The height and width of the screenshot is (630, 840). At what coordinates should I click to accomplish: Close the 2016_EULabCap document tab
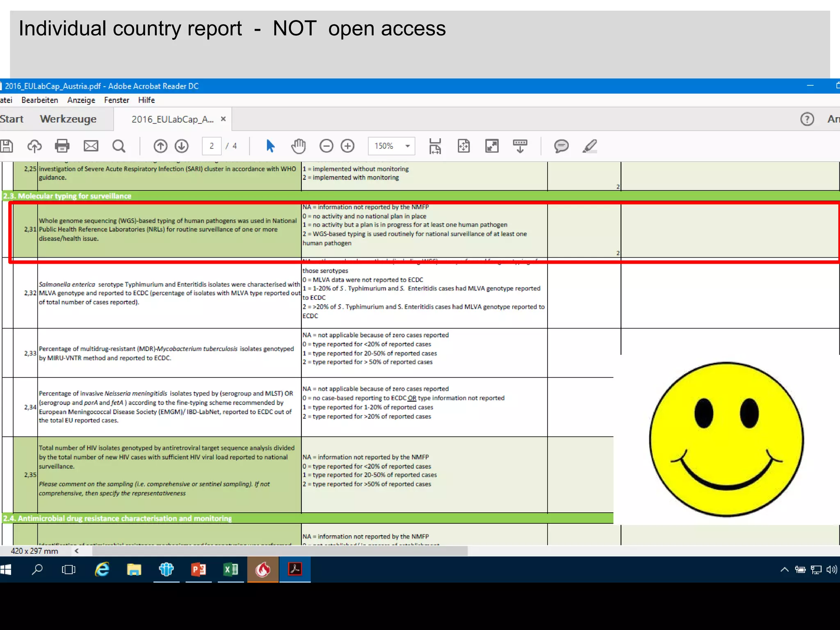223,119
